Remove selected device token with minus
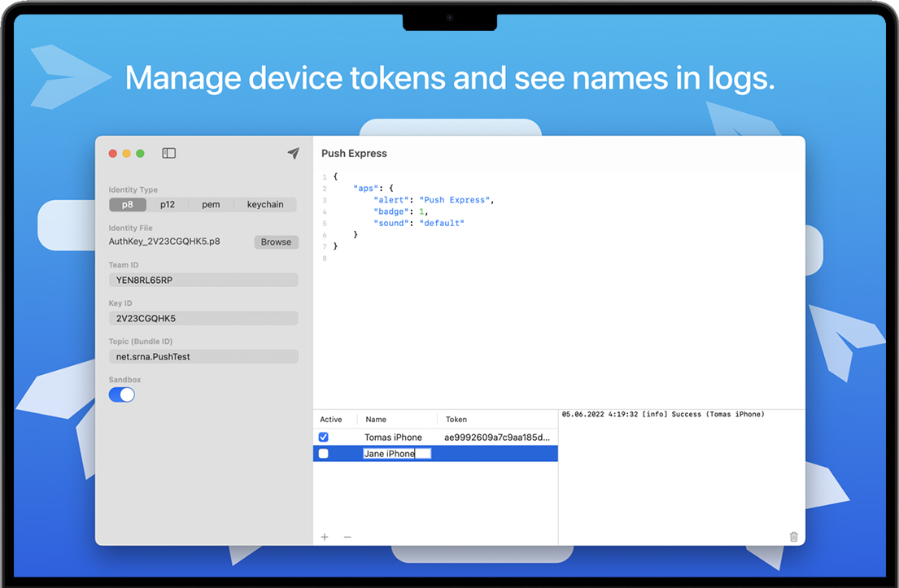This screenshot has width=899, height=588. [347, 537]
